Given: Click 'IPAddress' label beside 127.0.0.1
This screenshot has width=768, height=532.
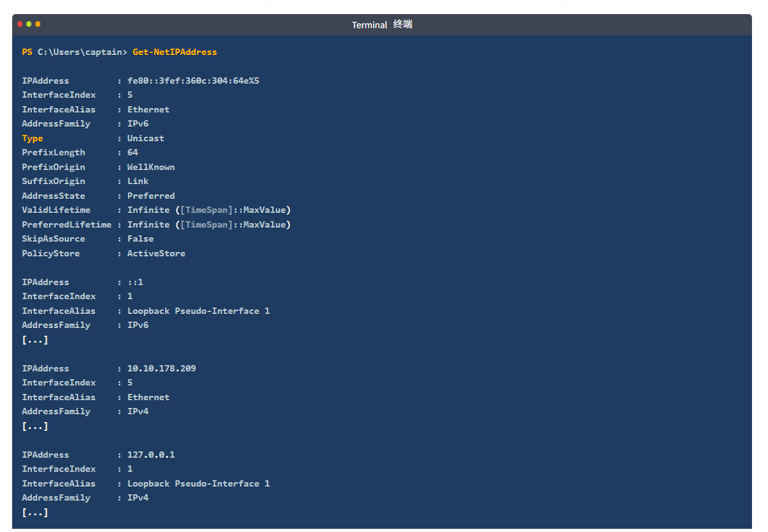Looking at the screenshot, I should 45,455.
